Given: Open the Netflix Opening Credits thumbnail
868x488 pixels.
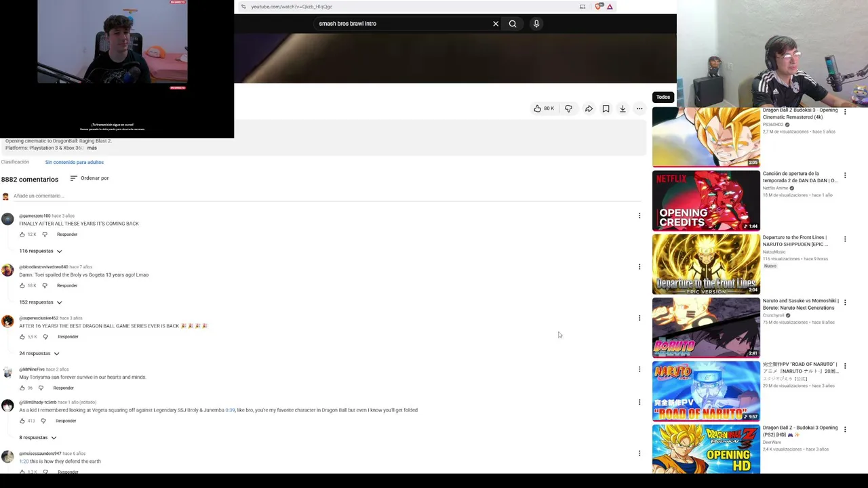Looking at the screenshot, I should [x=706, y=201].
